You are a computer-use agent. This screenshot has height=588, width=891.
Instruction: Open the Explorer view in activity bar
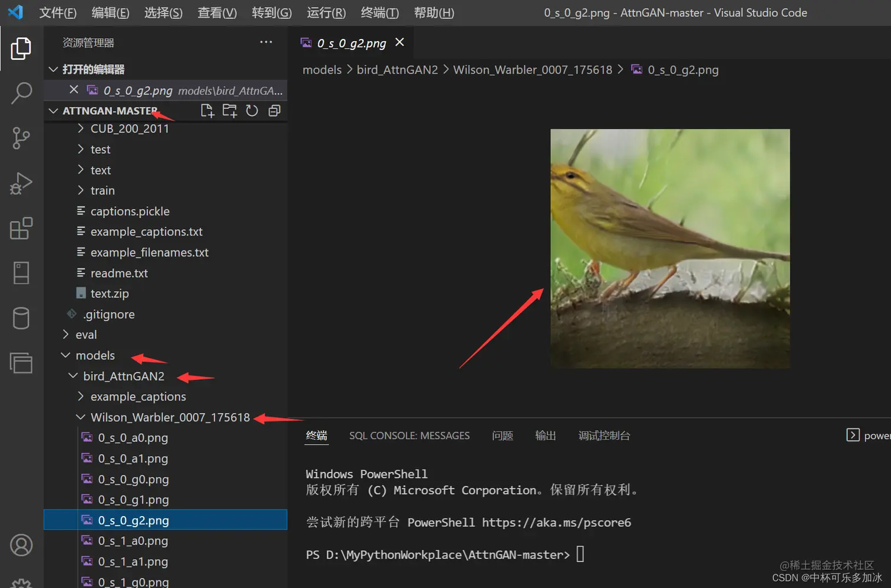21,48
